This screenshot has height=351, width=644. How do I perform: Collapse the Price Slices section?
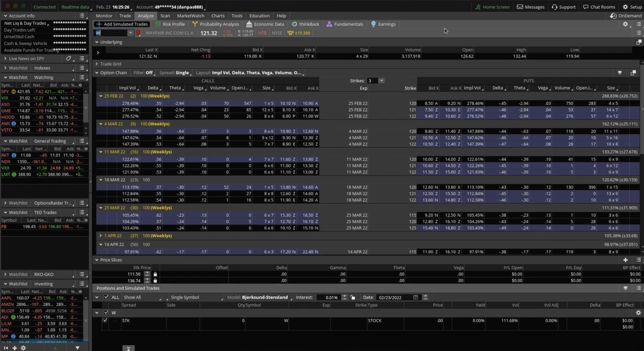tap(97, 260)
